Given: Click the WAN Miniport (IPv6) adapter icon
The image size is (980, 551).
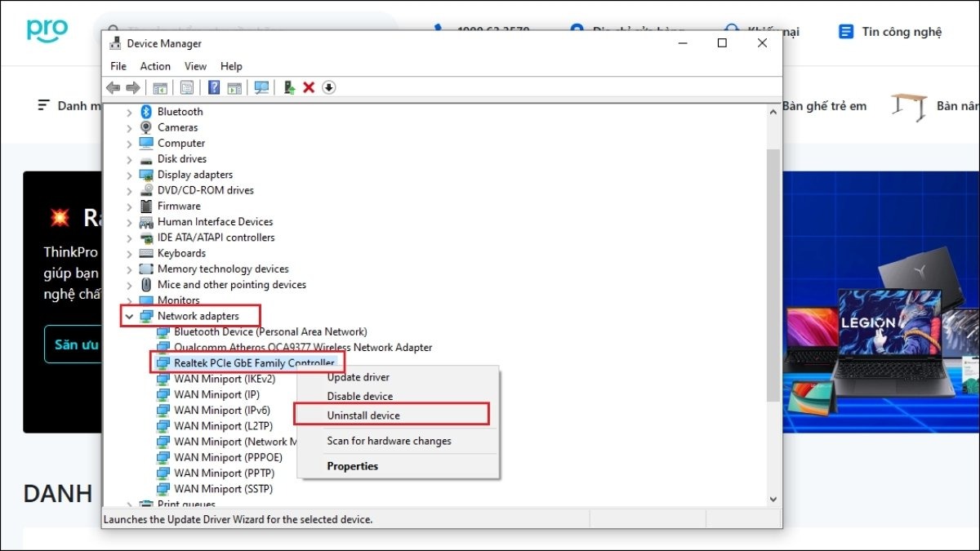Looking at the screenshot, I should tap(163, 411).
